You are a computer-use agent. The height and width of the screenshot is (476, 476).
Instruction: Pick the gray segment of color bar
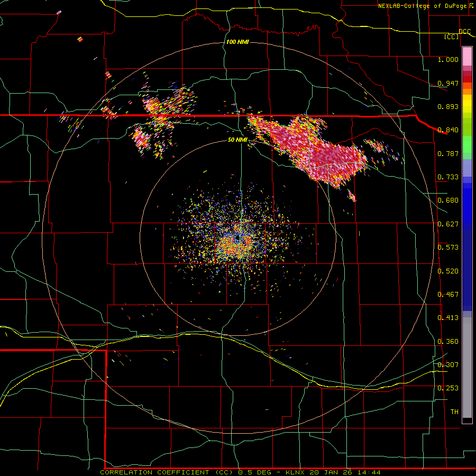467,368
